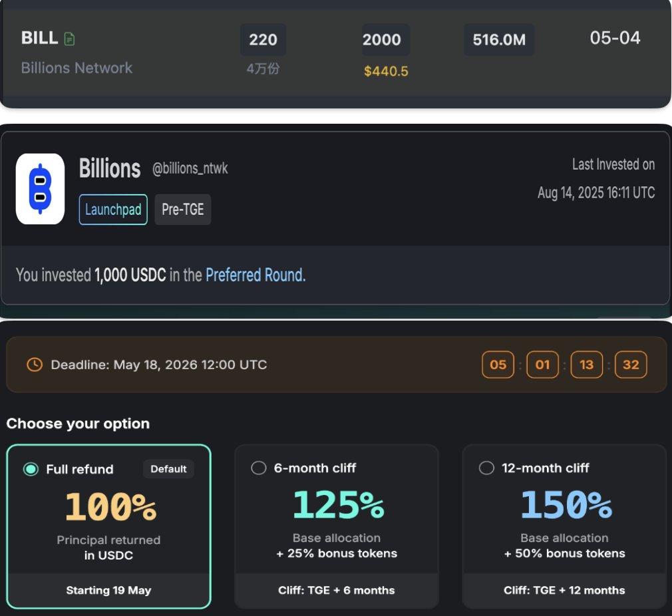Click the countdown seconds box showing 32
The image size is (672, 616).
(x=631, y=365)
